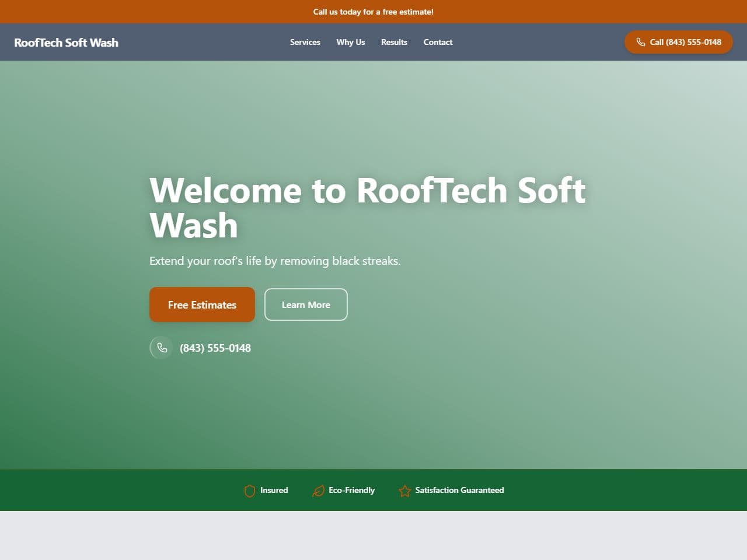The width and height of the screenshot is (747, 560).
Task: Click the phone icon in the header Call button
Action: (x=641, y=42)
